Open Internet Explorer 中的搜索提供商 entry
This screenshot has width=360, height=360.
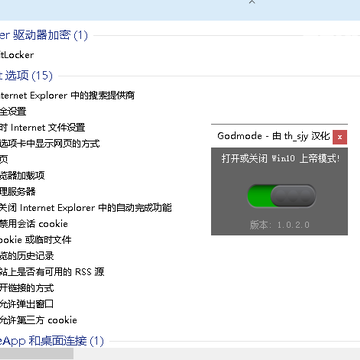point(67,96)
